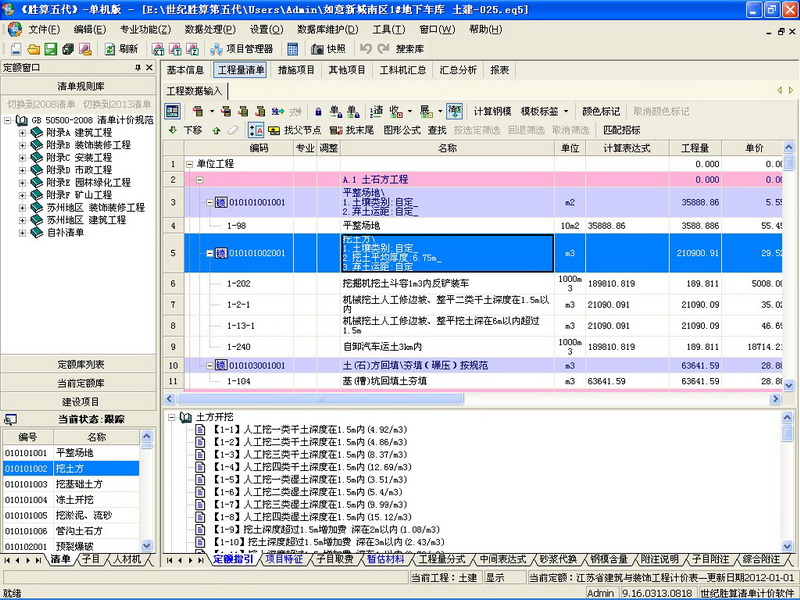Open the calculator icon in toolbar
The width and height of the screenshot is (800, 600).
point(292,49)
